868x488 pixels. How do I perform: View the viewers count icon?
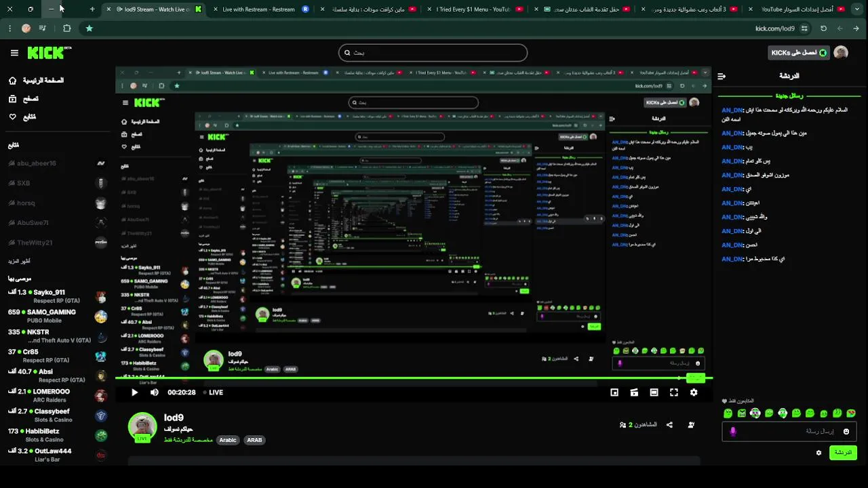(x=623, y=425)
